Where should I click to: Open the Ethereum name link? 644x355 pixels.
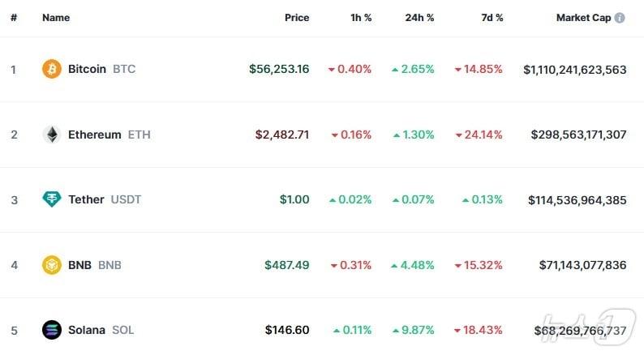click(95, 135)
